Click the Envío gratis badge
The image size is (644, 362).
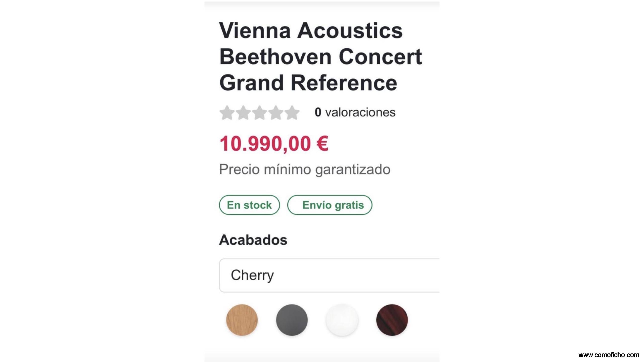click(x=330, y=205)
